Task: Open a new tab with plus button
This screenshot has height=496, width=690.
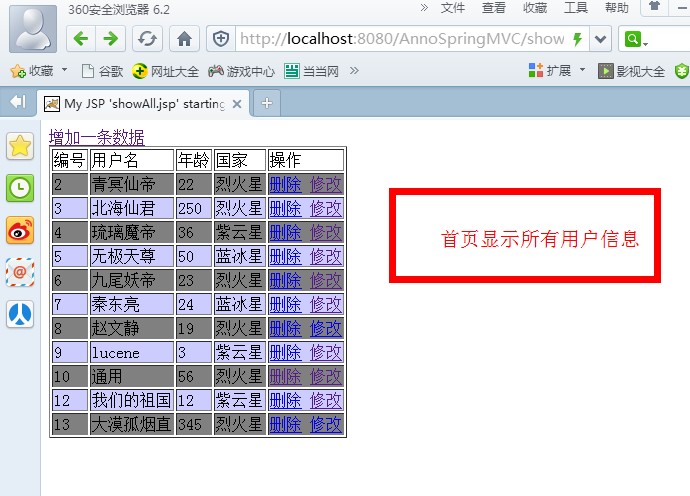Action: 267,103
